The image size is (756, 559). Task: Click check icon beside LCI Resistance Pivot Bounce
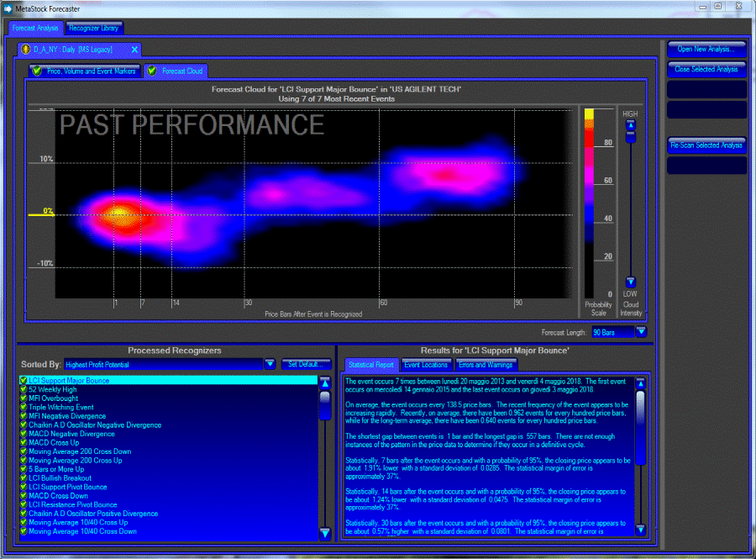point(24,504)
